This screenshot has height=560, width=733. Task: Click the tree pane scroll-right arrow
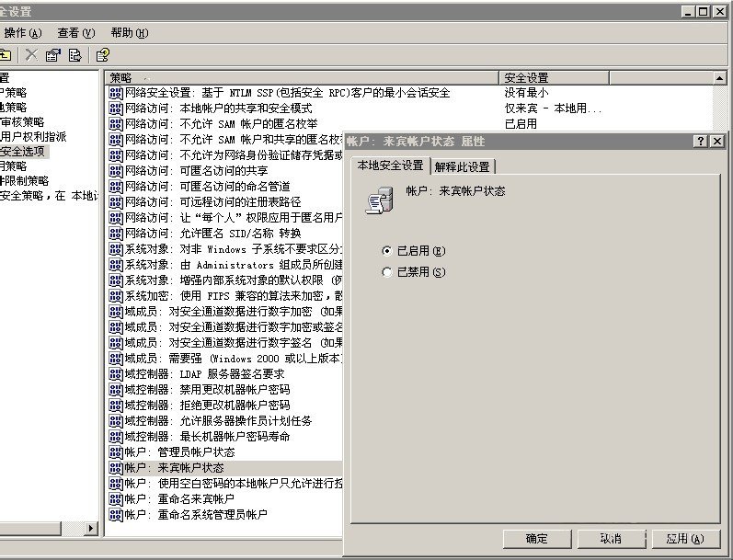click(x=91, y=528)
